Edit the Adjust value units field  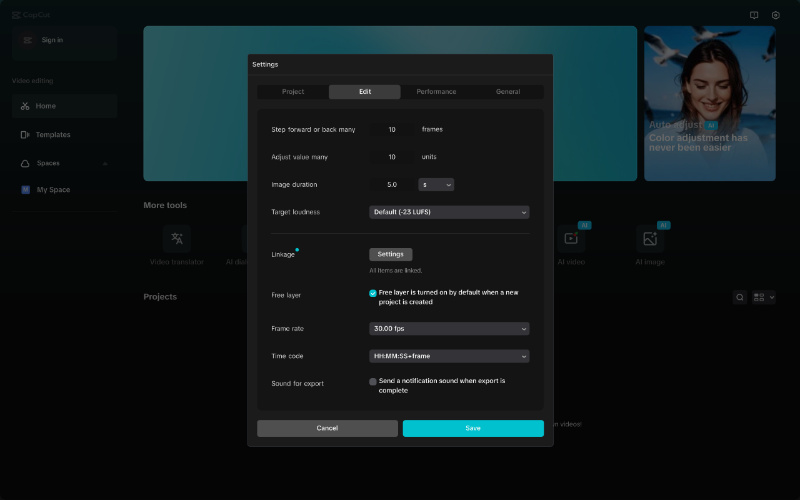(392, 157)
